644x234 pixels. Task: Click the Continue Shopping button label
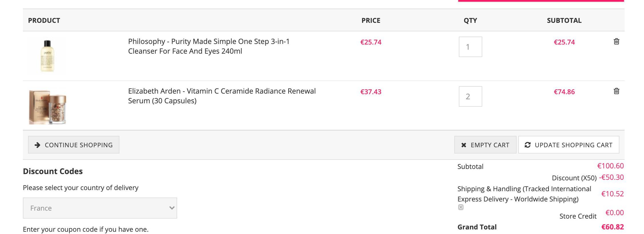tap(79, 145)
